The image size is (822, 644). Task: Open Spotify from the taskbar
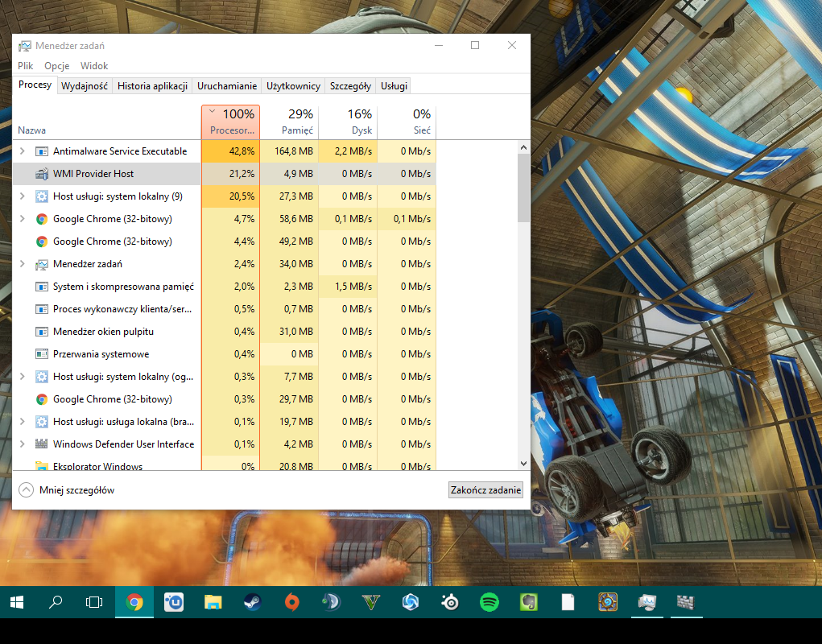pyautogui.click(x=489, y=602)
